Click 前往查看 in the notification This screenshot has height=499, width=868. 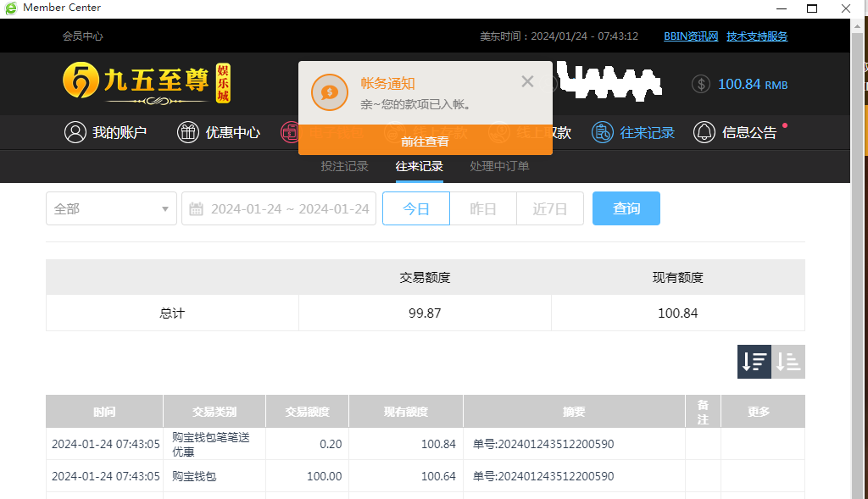pos(425,141)
